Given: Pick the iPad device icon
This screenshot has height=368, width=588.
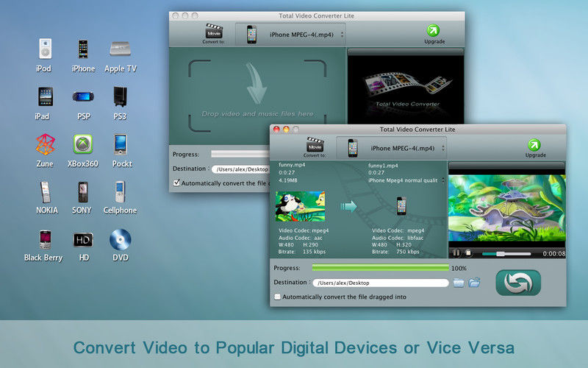Looking at the screenshot, I should 46,96.
